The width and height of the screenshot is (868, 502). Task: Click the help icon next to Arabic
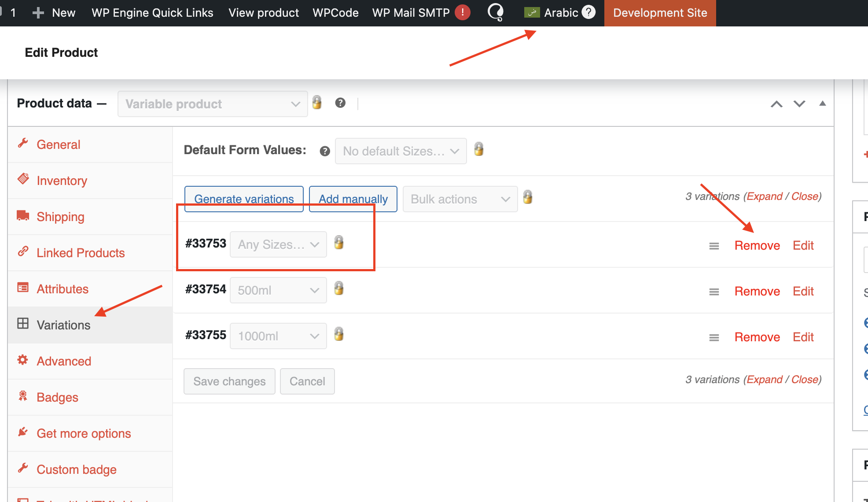[x=588, y=12]
